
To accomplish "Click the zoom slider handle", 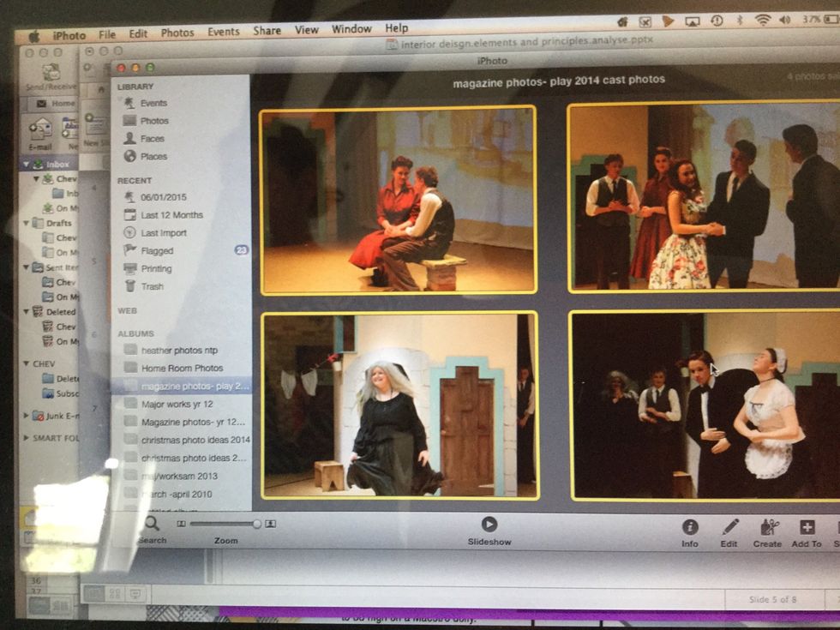I will (256, 524).
